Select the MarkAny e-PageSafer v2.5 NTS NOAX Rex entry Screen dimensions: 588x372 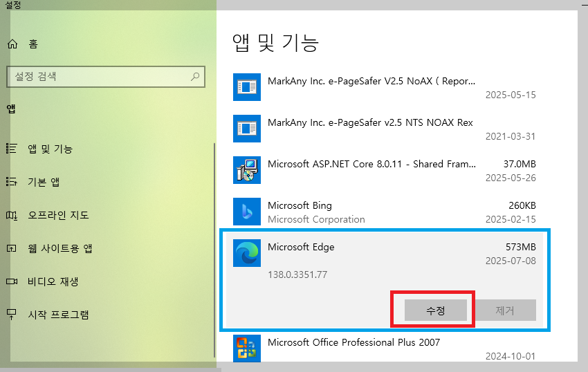pyautogui.click(x=370, y=122)
